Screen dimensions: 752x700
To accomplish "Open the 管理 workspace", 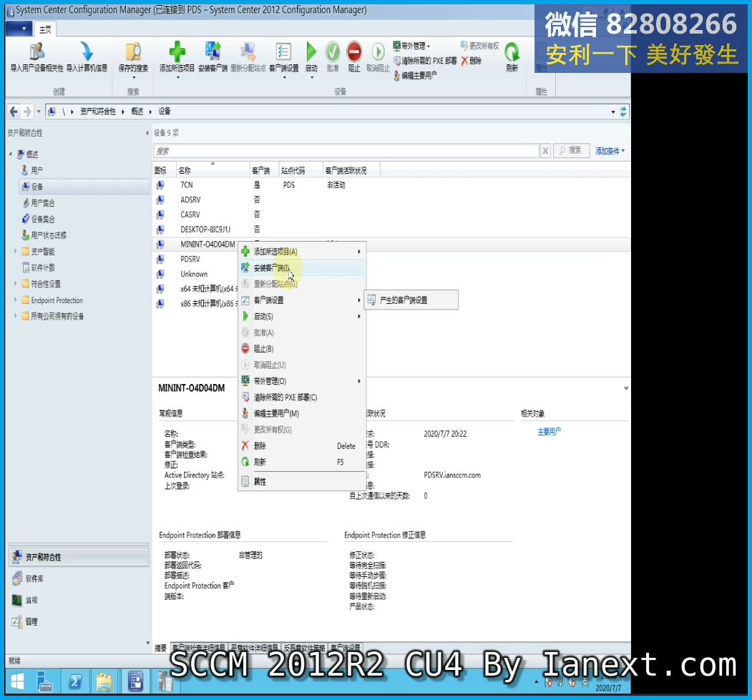I will [x=78, y=621].
